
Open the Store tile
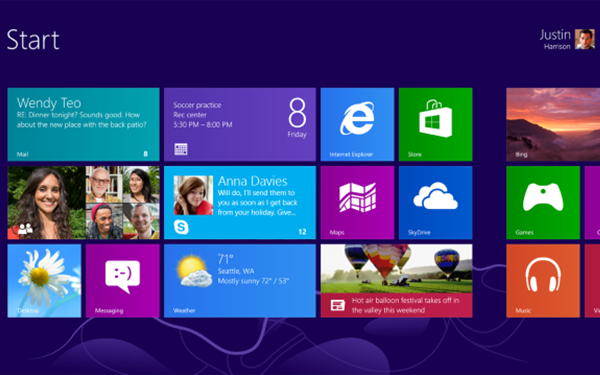[x=435, y=124]
